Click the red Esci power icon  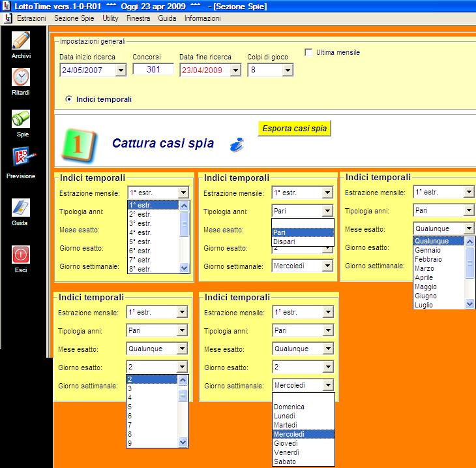tap(21, 255)
